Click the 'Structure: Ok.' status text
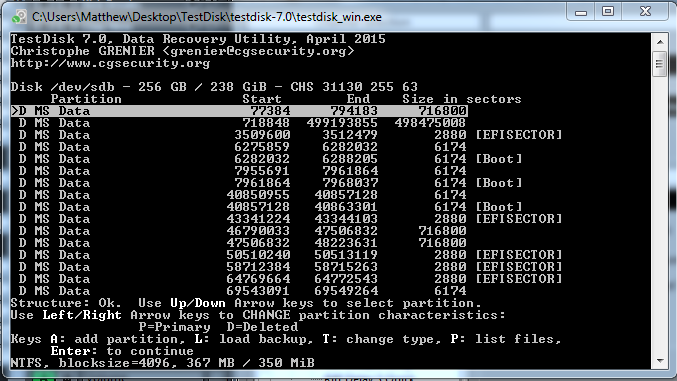 point(66,303)
